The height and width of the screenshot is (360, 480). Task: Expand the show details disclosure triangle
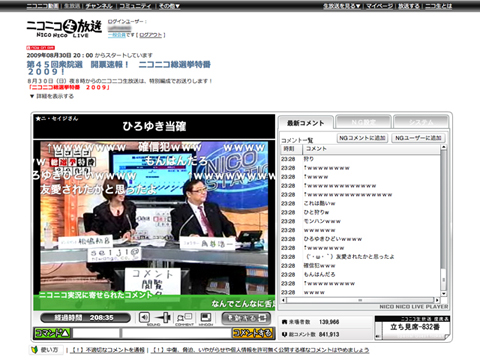pyautogui.click(x=32, y=96)
